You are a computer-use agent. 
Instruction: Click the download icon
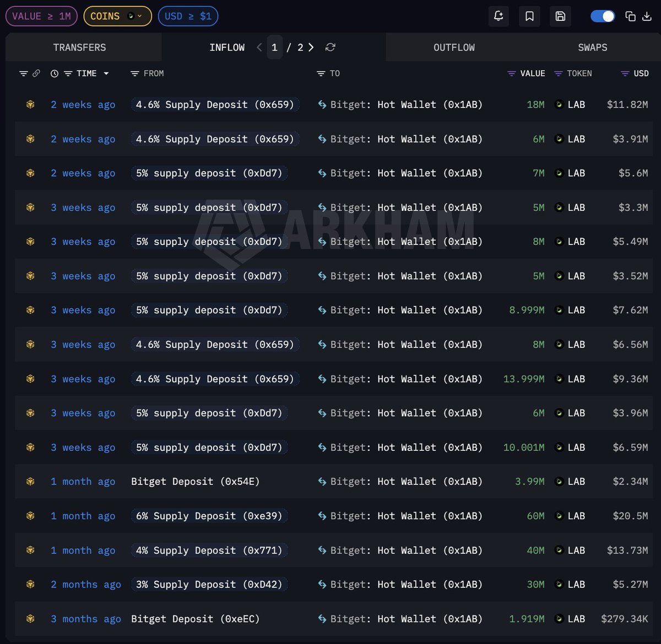pyautogui.click(x=647, y=16)
